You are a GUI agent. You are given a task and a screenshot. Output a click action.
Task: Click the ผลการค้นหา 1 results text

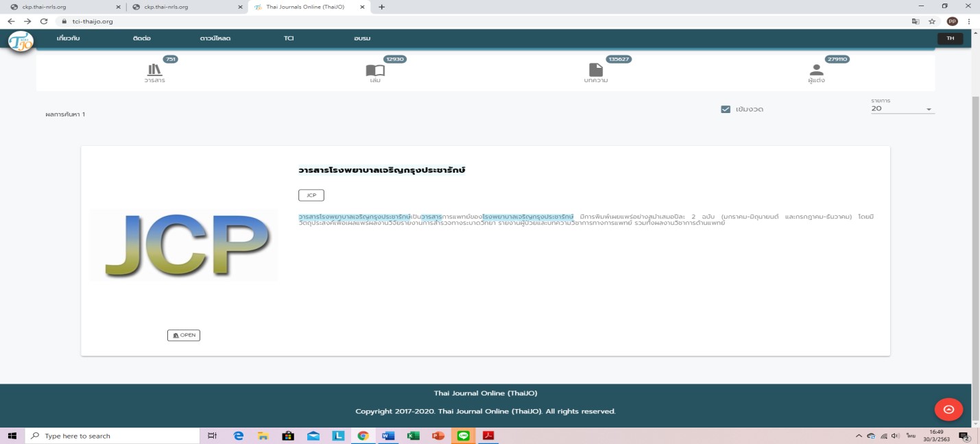[x=65, y=114]
